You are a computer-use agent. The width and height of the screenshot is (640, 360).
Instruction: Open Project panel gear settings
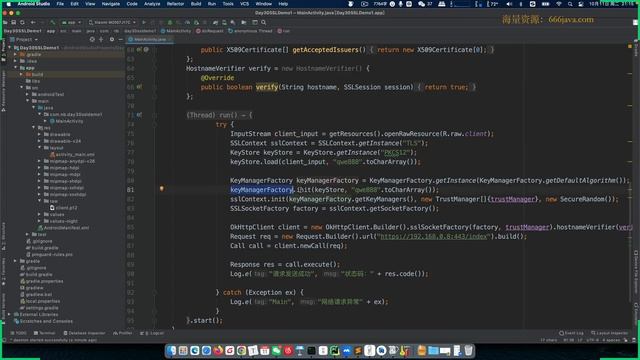111,39
